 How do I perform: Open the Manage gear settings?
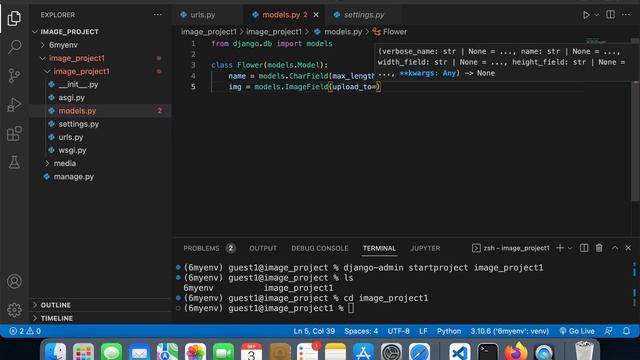point(14,310)
